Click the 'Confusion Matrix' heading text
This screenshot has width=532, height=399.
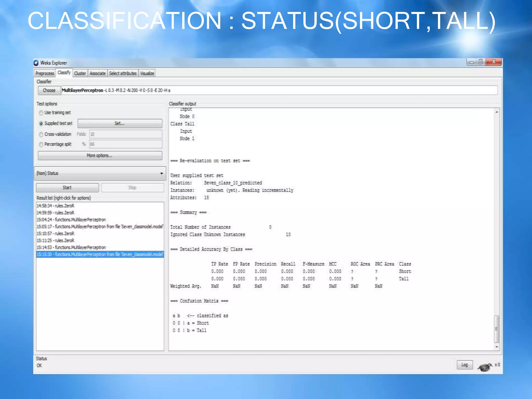(x=199, y=301)
